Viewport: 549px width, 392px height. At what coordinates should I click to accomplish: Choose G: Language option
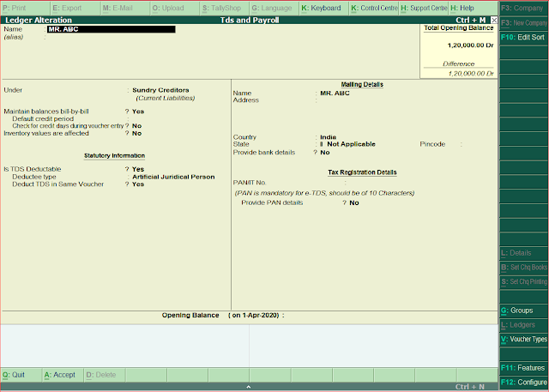coord(274,8)
